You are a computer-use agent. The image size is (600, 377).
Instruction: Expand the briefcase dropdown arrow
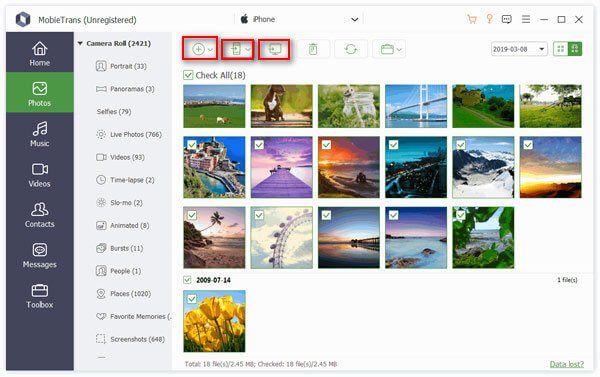[x=399, y=49]
